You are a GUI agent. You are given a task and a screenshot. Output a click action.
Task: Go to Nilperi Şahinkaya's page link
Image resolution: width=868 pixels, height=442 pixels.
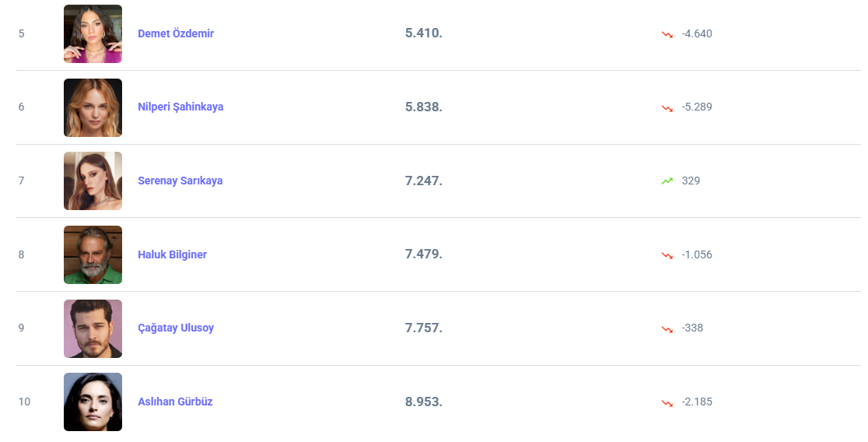180,107
